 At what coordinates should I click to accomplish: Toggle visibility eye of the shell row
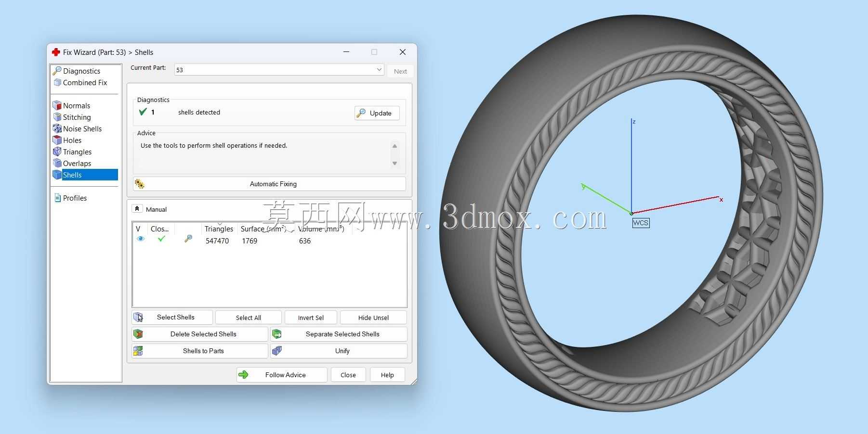(x=141, y=239)
